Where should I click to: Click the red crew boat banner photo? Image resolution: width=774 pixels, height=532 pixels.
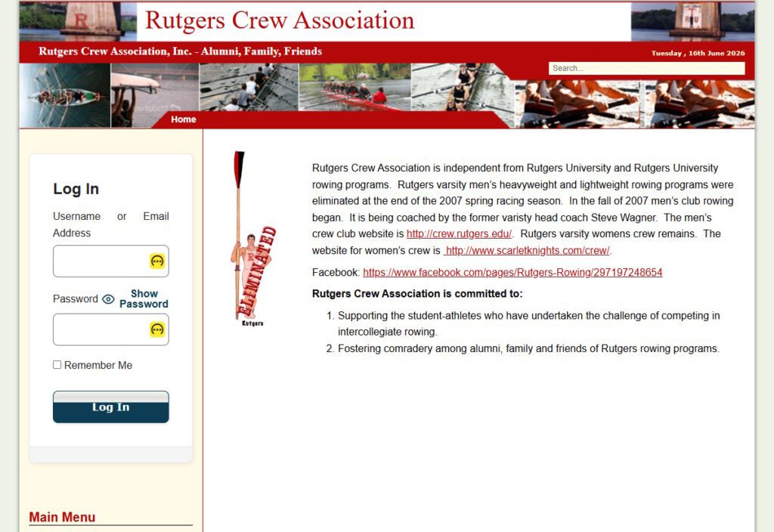coord(355,87)
